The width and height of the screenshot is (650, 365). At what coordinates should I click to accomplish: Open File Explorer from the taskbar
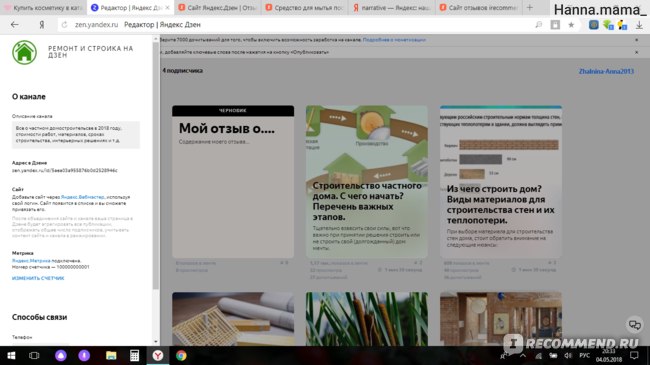111,355
